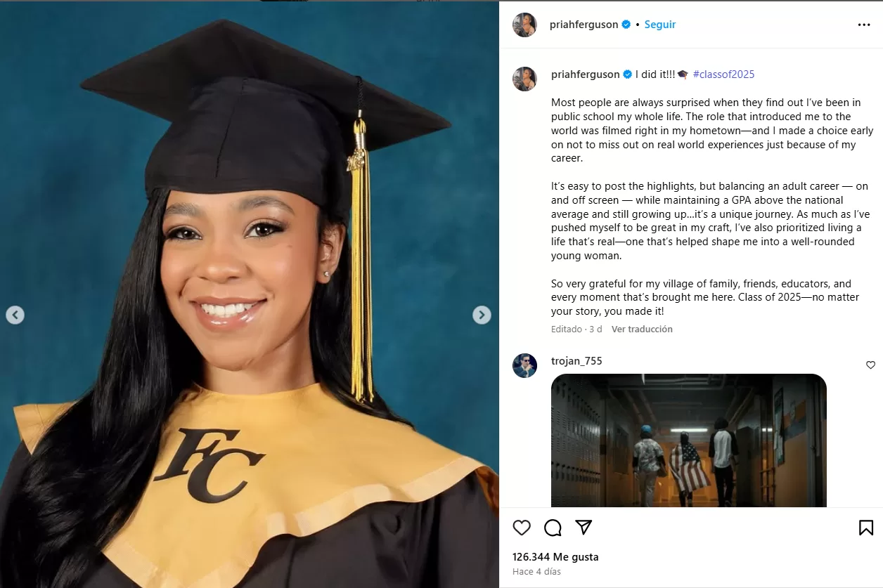Like the trojan_755 comment
Screen dimensions: 883x588
point(870,365)
